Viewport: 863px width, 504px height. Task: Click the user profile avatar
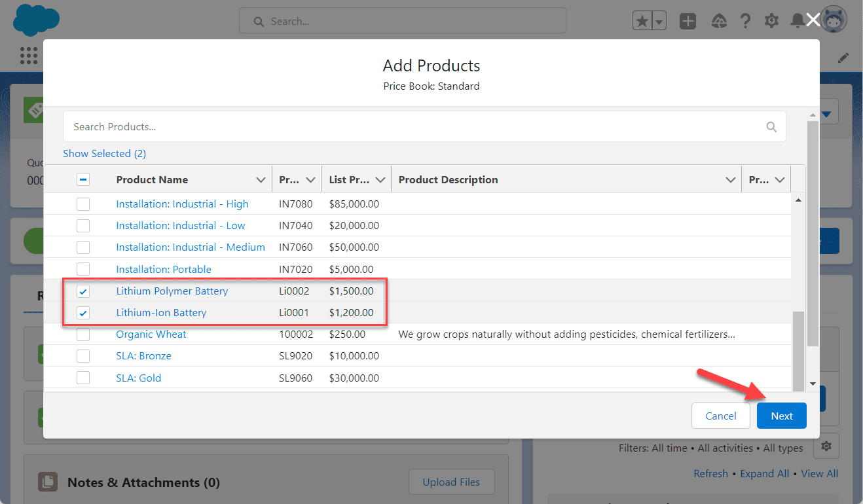click(x=834, y=19)
